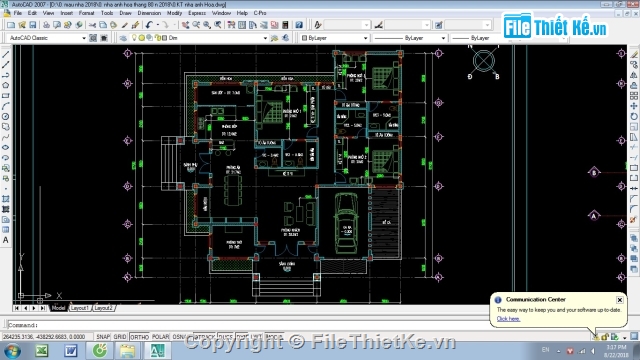Screen dimensions: 640x360
Task: Select the Line tool in Draw toolbar
Action: (6, 54)
